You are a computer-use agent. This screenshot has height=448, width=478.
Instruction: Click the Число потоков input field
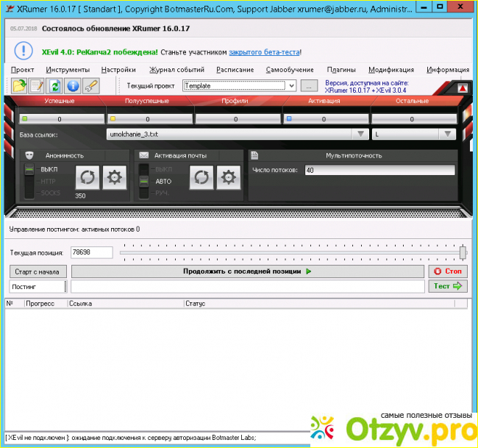coord(379,170)
